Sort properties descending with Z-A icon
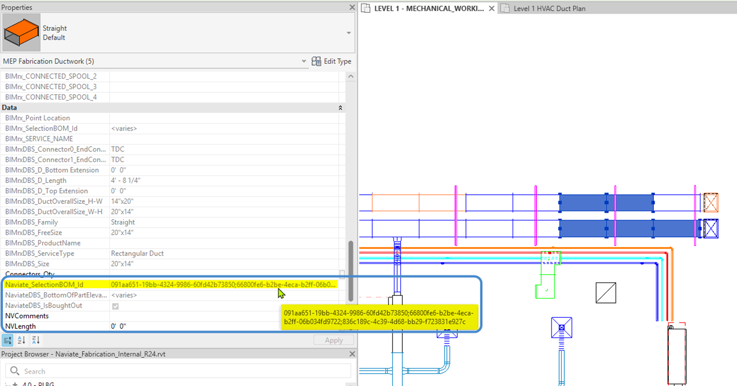 (36, 340)
